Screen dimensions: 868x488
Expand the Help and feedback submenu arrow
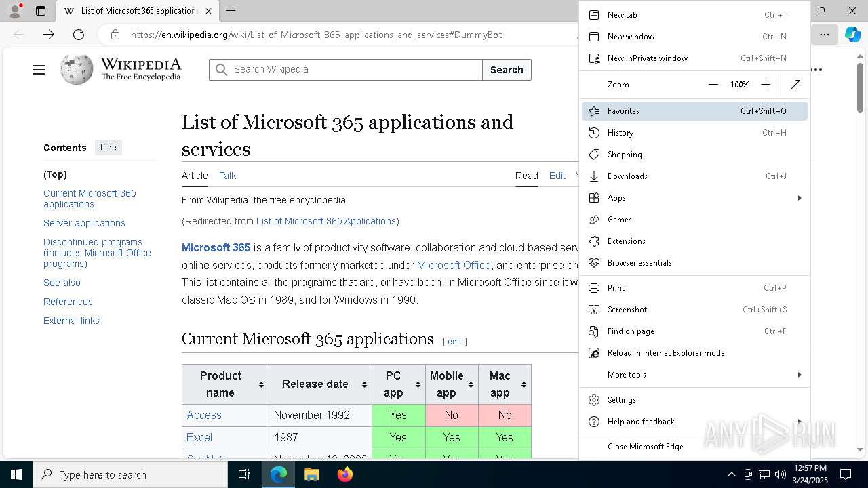pyautogui.click(x=800, y=422)
